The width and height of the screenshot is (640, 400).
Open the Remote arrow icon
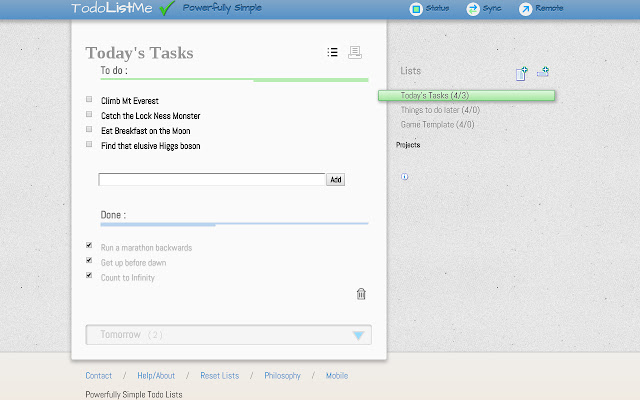[x=525, y=9]
